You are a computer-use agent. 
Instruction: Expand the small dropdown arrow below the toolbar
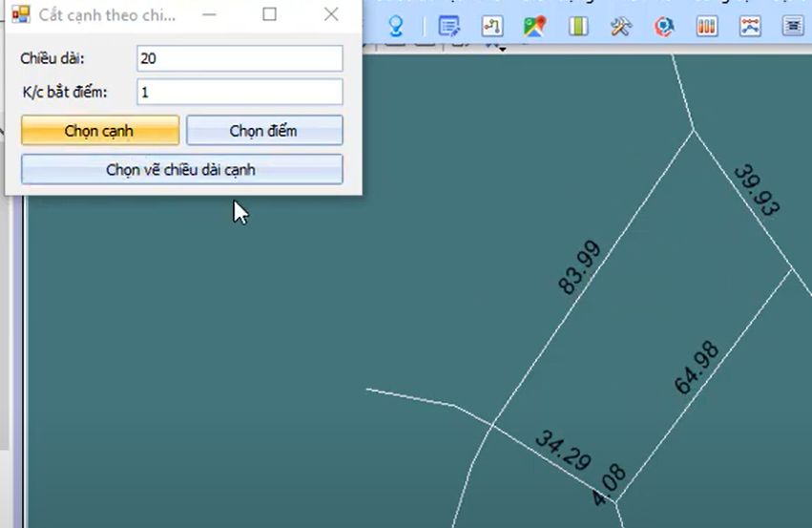click(x=502, y=48)
